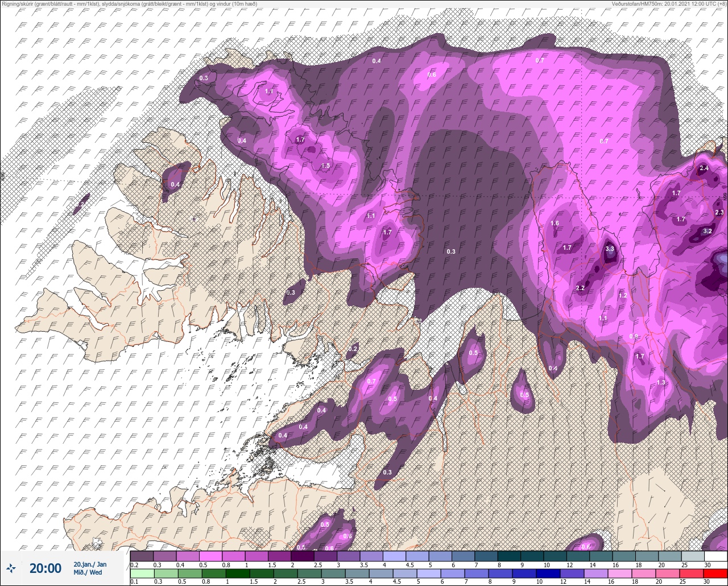728x586 pixels.
Task: Click the 1.2 snowfall value on the map
Action: (623, 296)
